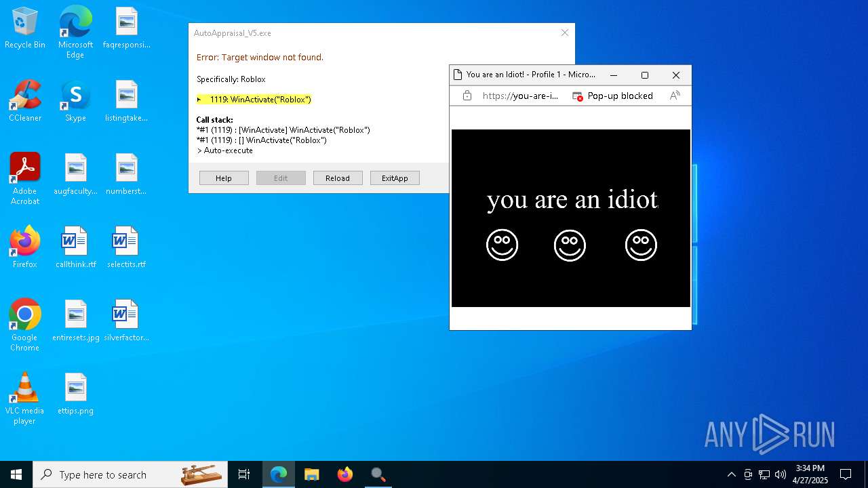Open the Recycle Bin desktop icon
This screenshot has height=488, width=868.
coord(25,28)
